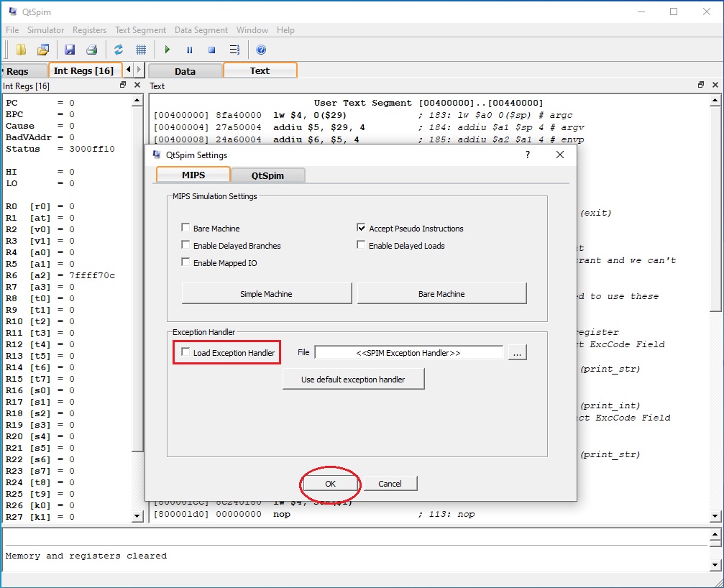Screen dimensions: 724x588
Task: Click the R6 [a2] value 7ffff70c
Action: [92, 275]
